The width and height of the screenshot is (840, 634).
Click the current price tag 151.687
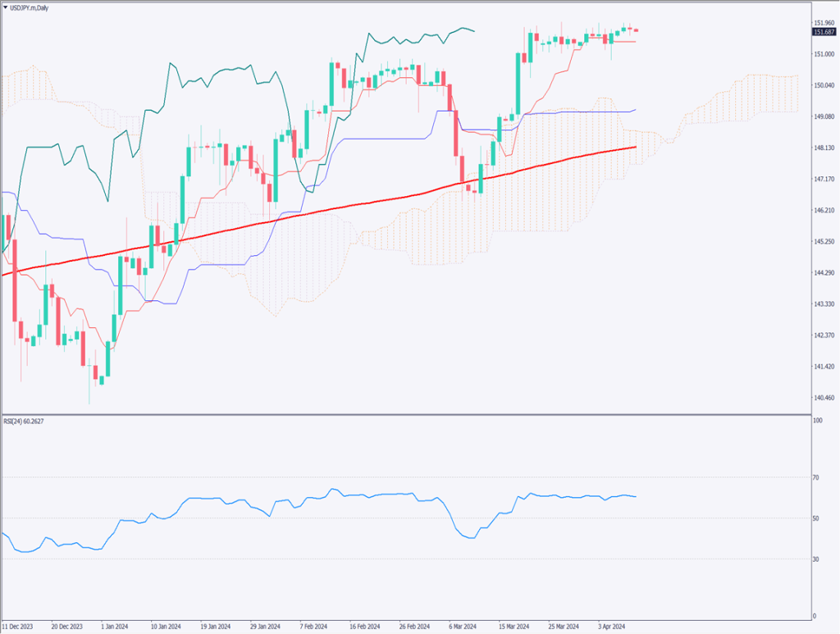pyautogui.click(x=824, y=32)
